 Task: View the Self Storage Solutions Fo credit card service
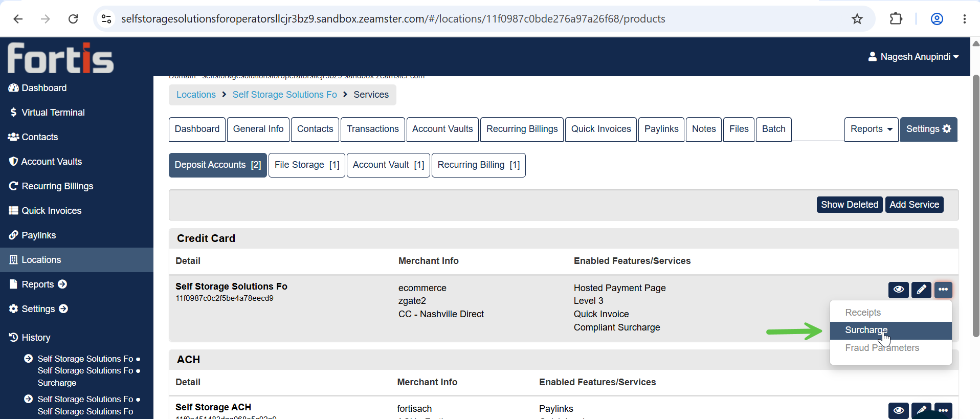(x=899, y=290)
